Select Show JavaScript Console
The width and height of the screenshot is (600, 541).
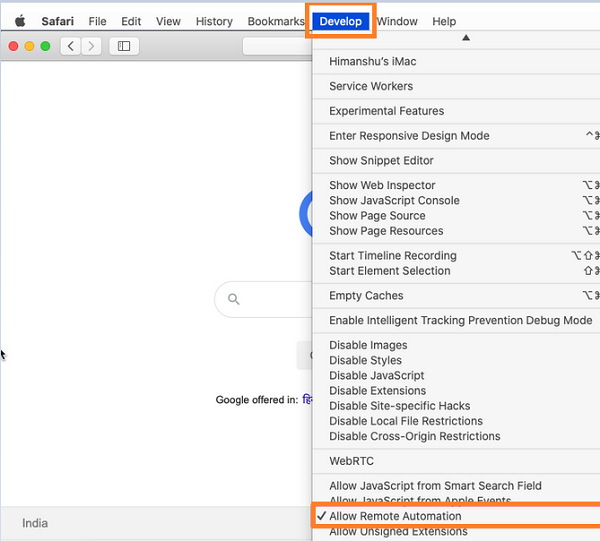click(457, 200)
